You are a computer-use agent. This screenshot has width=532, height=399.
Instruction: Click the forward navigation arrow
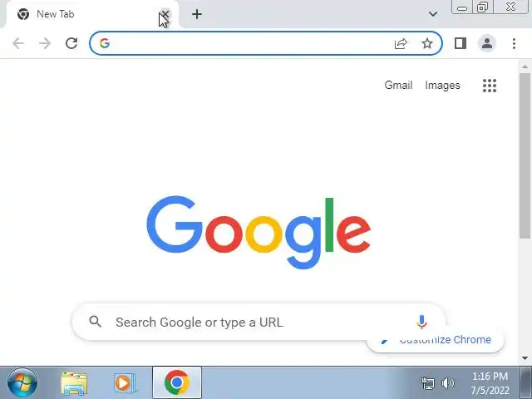click(x=44, y=43)
